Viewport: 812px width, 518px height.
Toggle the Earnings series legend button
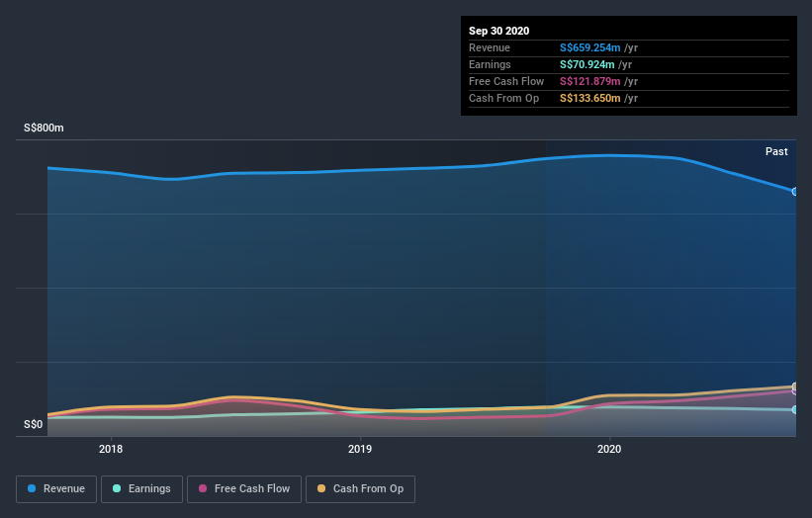coord(141,489)
